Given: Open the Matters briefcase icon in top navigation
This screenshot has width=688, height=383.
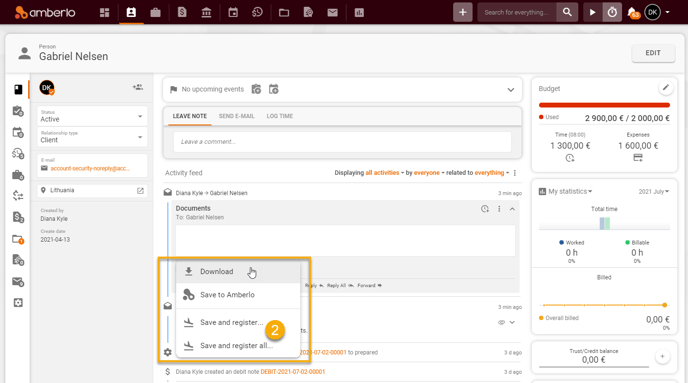Looking at the screenshot, I should point(155,13).
